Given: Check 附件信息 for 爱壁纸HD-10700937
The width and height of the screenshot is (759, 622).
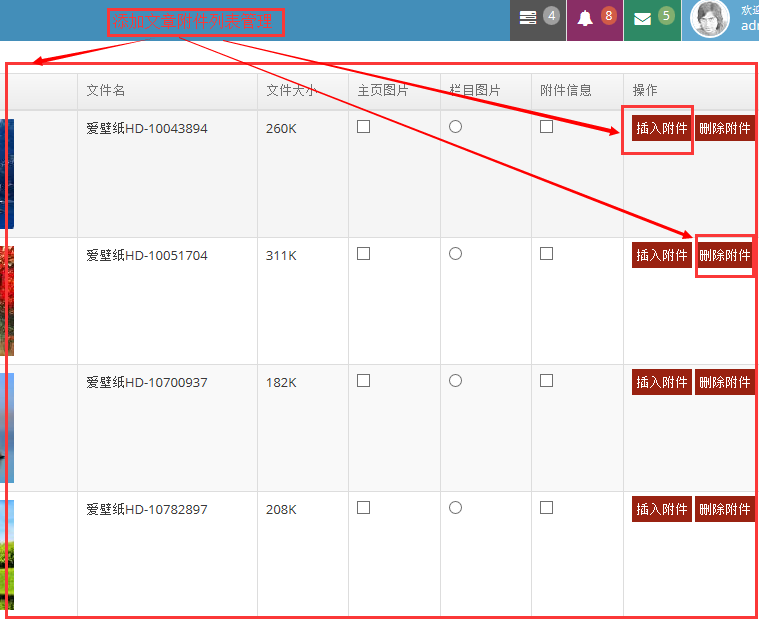Looking at the screenshot, I should pyautogui.click(x=546, y=381).
